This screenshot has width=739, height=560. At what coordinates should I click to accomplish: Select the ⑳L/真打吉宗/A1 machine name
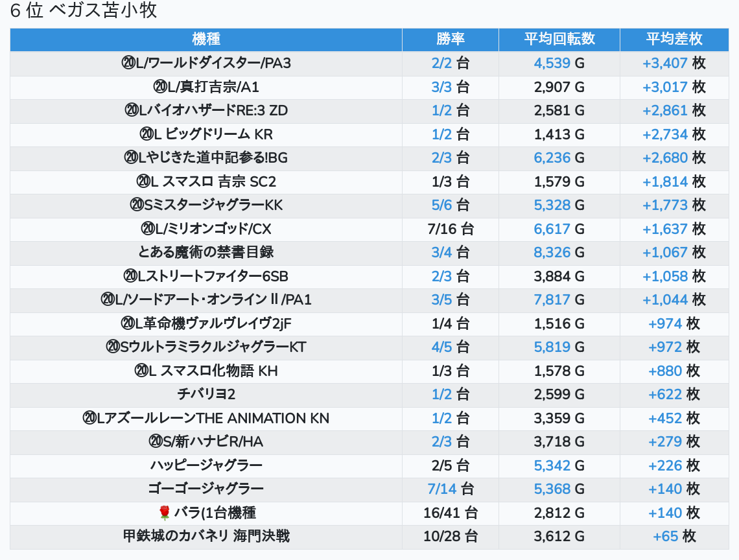coord(206,87)
